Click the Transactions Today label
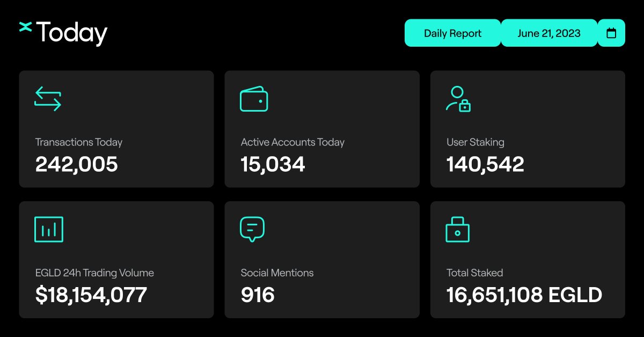This screenshot has height=337, width=644. pyautogui.click(x=79, y=142)
